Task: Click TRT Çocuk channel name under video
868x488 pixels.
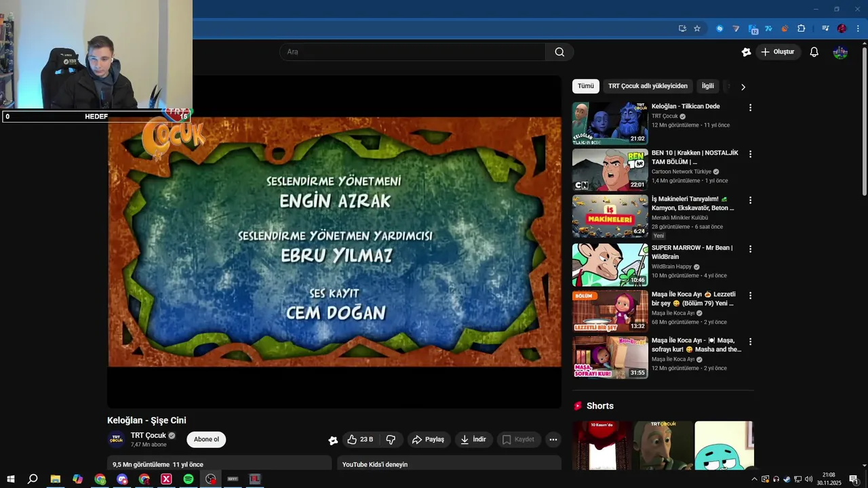Action: [x=148, y=435]
